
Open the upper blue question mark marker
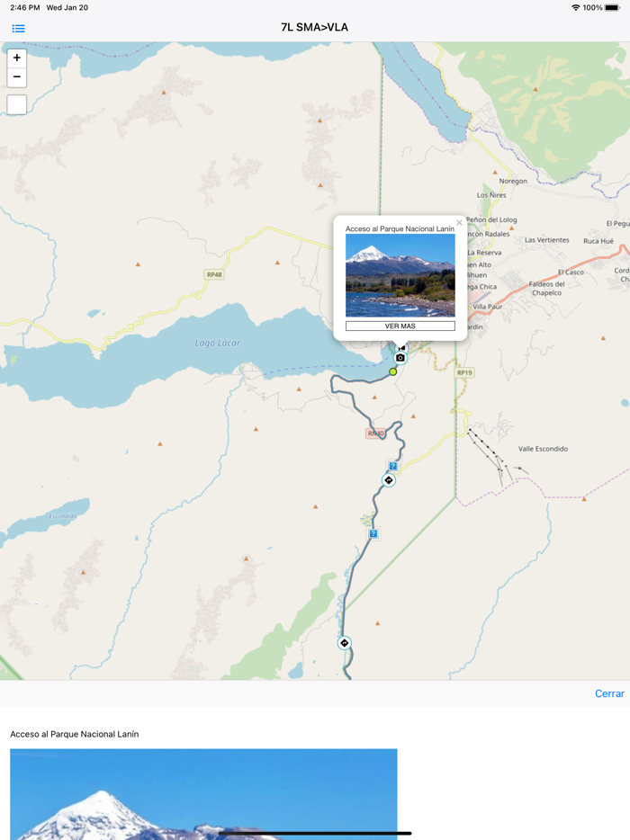pos(393,466)
